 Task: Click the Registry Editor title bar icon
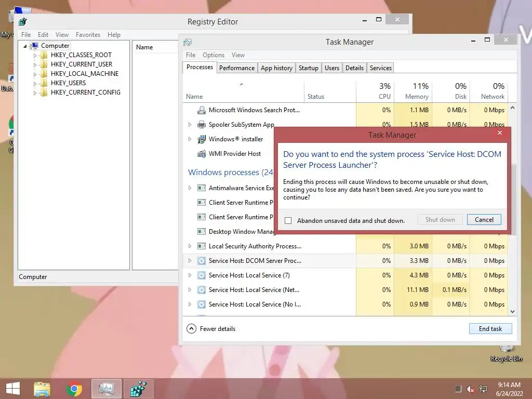[23, 22]
